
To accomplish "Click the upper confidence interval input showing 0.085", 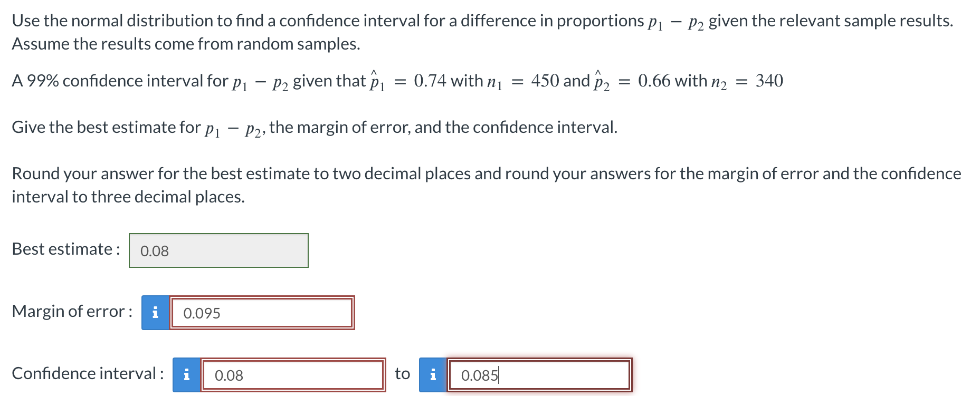I will (538, 375).
